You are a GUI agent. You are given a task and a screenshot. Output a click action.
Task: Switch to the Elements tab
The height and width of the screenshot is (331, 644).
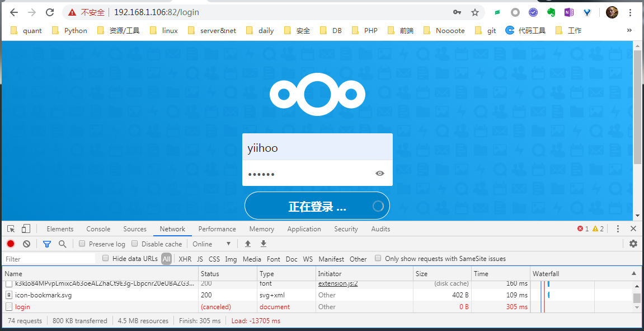(x=60, y=229)
